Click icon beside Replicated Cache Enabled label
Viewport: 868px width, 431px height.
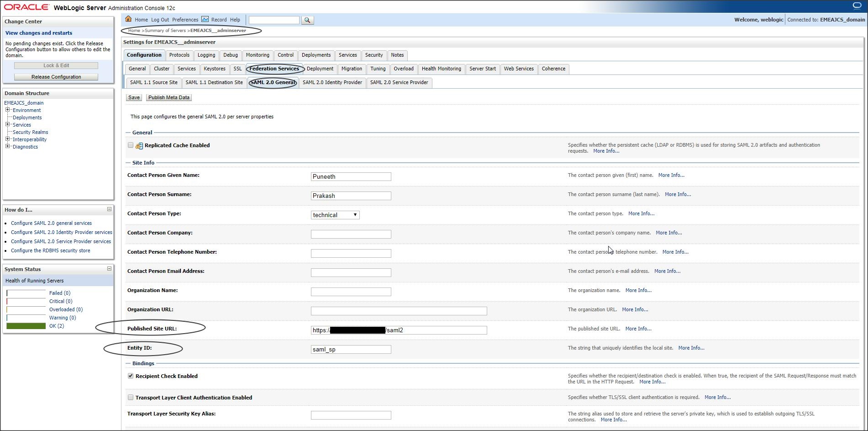[139, 146]
